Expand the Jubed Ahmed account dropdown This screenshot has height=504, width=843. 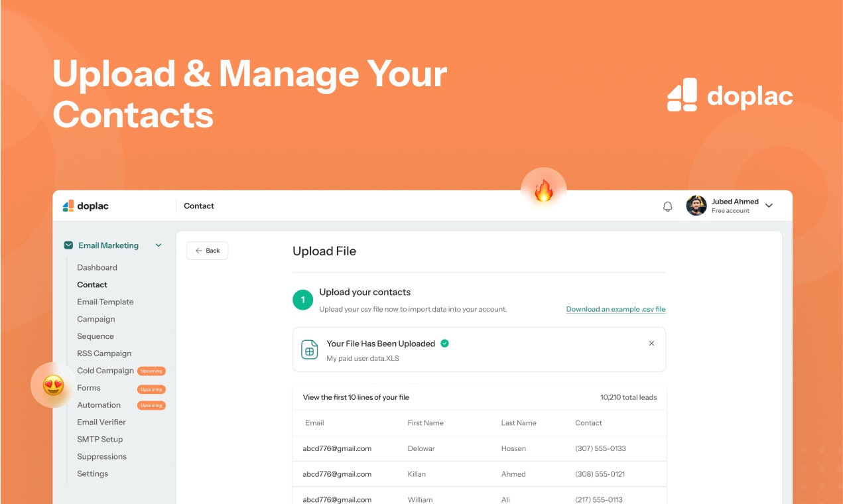point(769,206)
